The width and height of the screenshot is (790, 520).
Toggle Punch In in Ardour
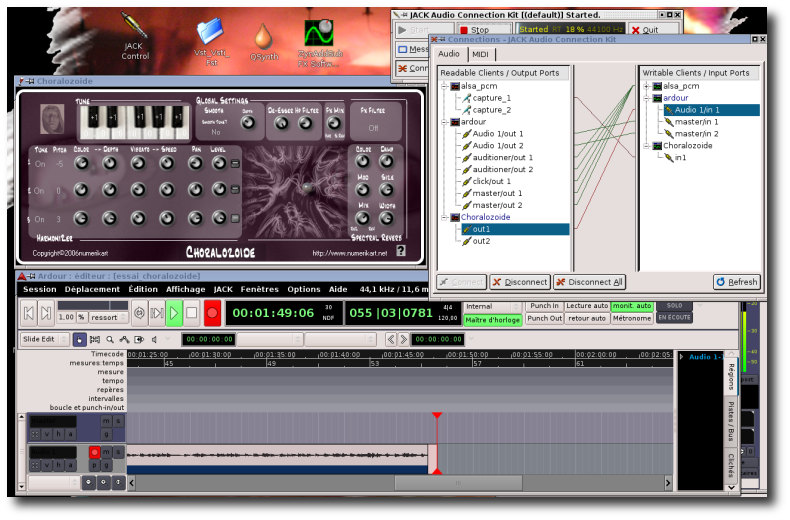pyautogui.click(x=544, y=306)
